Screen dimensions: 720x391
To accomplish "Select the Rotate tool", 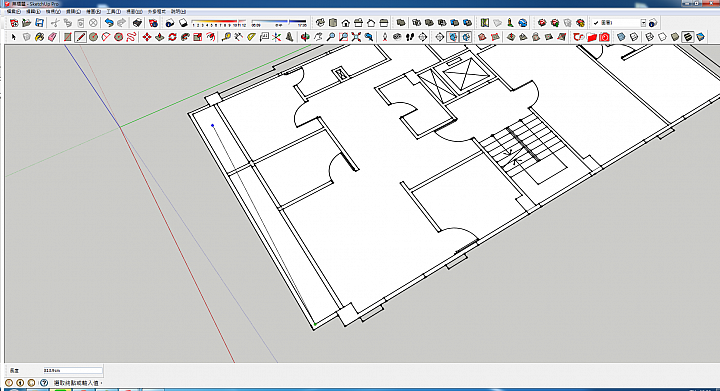I will pos(173,37).
